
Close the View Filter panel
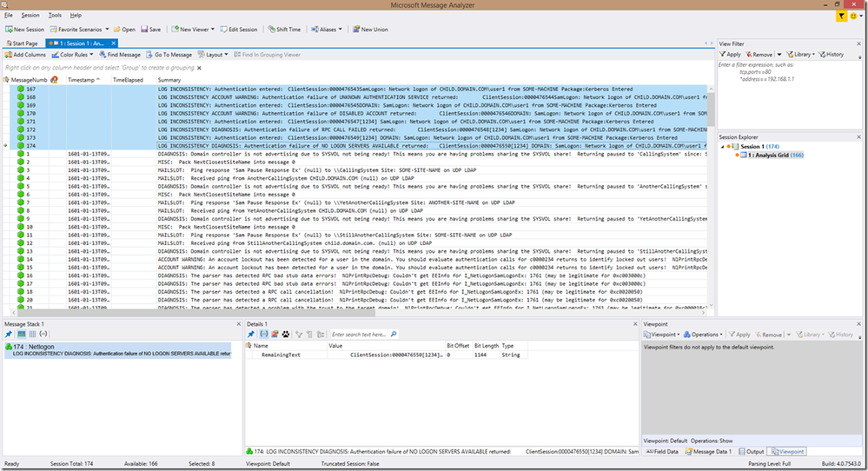(x=859, y=43)
